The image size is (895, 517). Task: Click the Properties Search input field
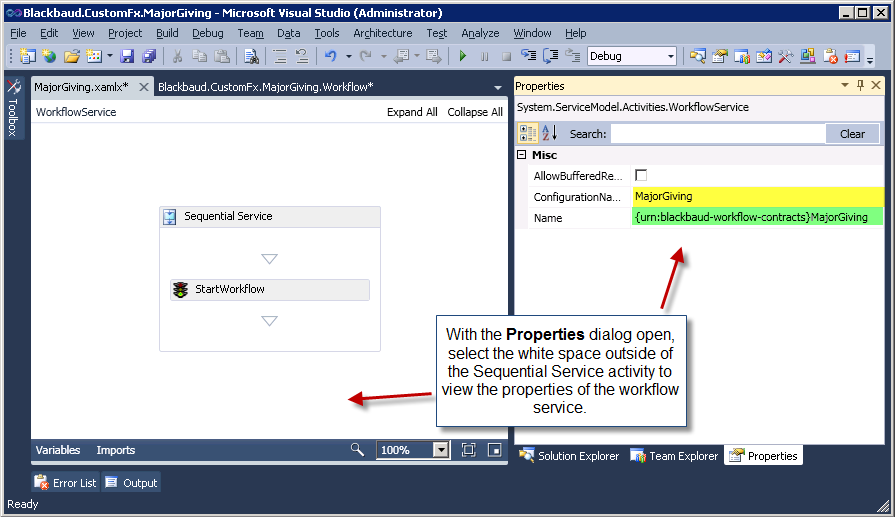(x=717, y=134)
